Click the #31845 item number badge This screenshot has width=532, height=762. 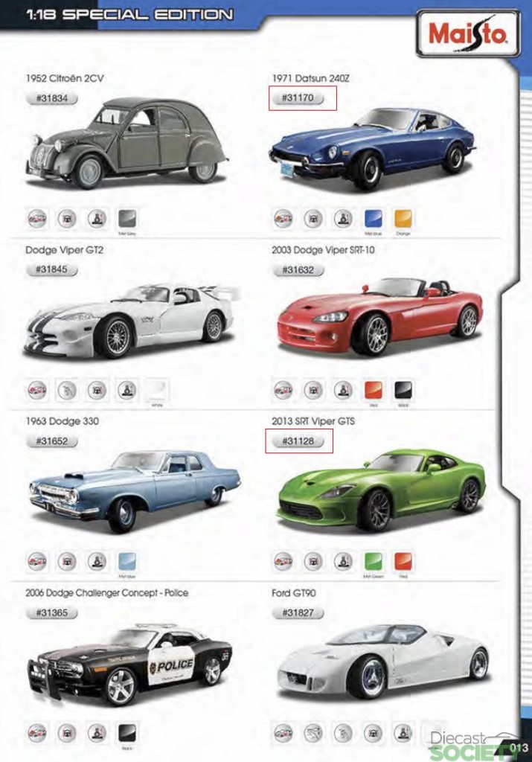(x=51, y=269)
